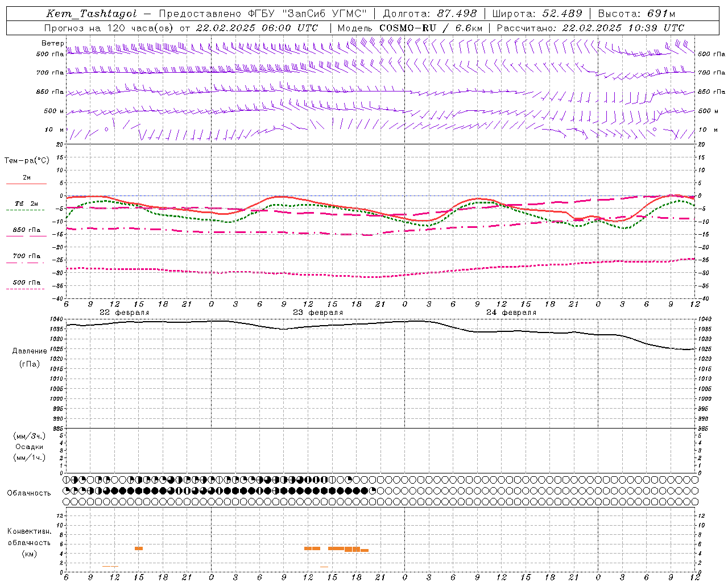Click the station name Kem_Tashtagol in header
The image size is (728, 582).
click(92, 14)
